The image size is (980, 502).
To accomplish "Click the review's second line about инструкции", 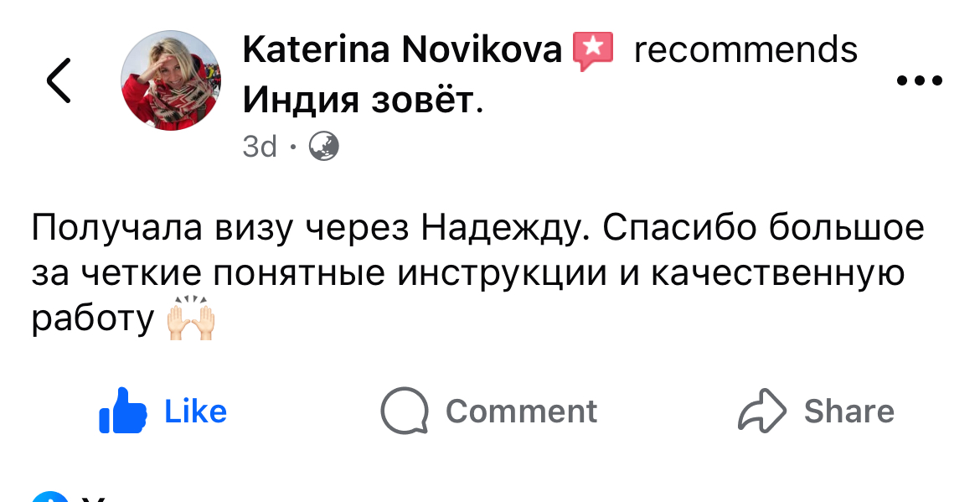I will point(468,274).
